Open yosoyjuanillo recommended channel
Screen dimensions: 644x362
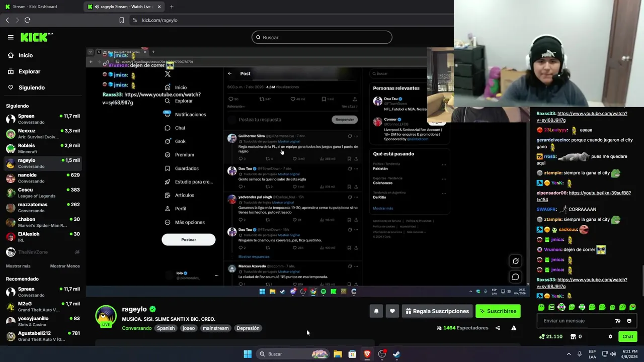pyautogui.click(x=43, y=321)
